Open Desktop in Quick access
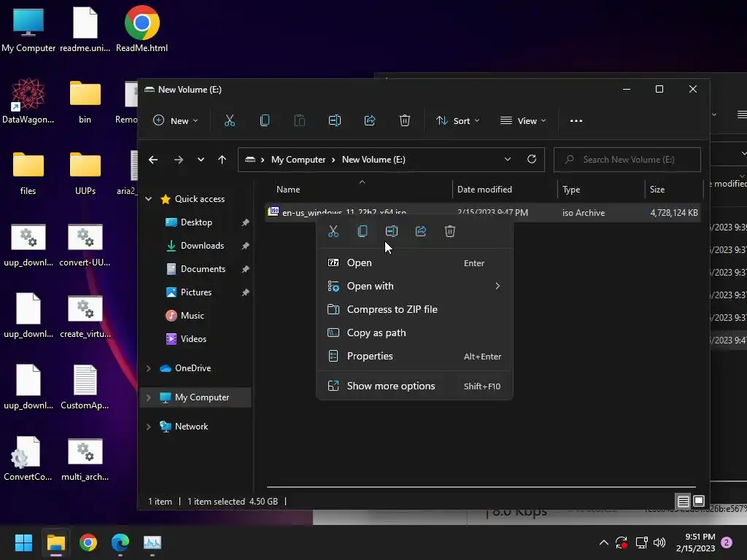The height and width of the screenshot is (560, 747). (196, 222)
